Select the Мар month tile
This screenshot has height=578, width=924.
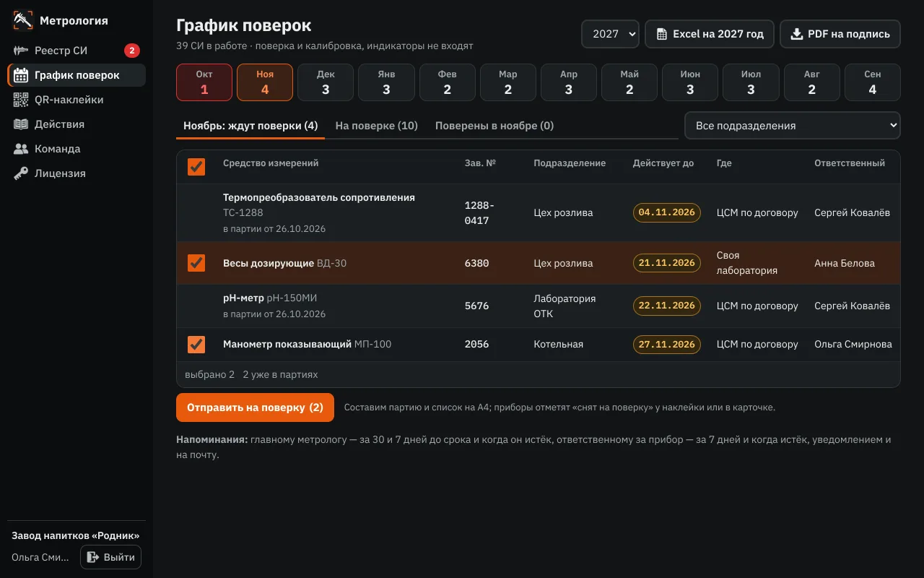coord(508,82)
